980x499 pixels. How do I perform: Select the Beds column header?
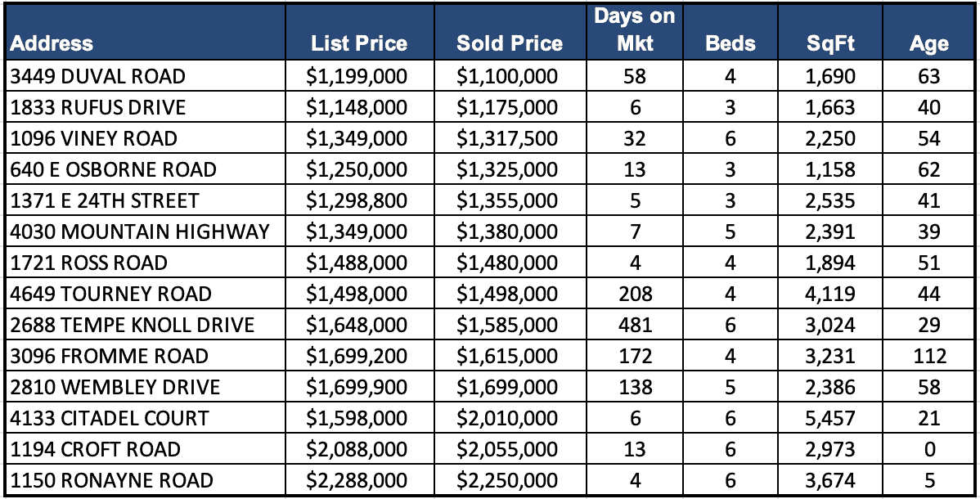point(731,43)
